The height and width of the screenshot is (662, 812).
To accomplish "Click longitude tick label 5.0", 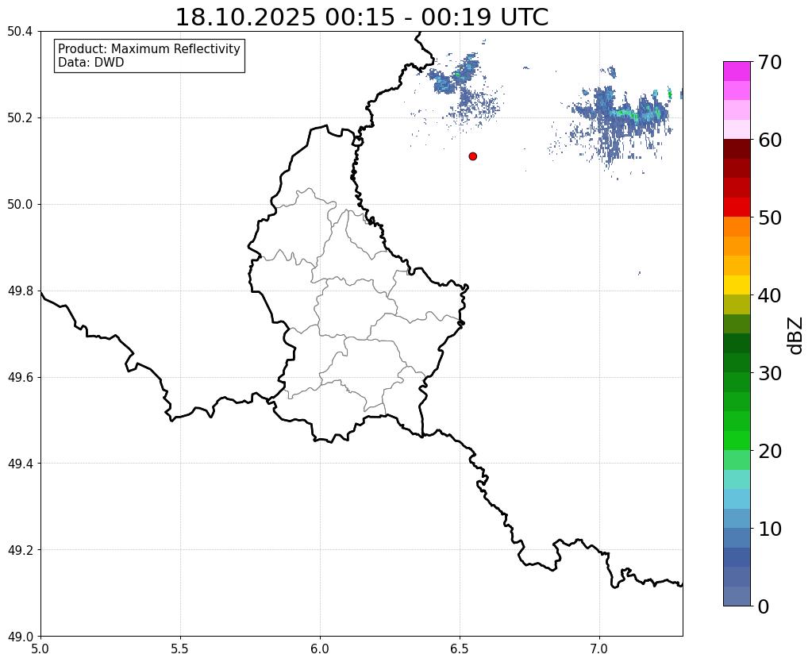I will click(x=40, y=649).
